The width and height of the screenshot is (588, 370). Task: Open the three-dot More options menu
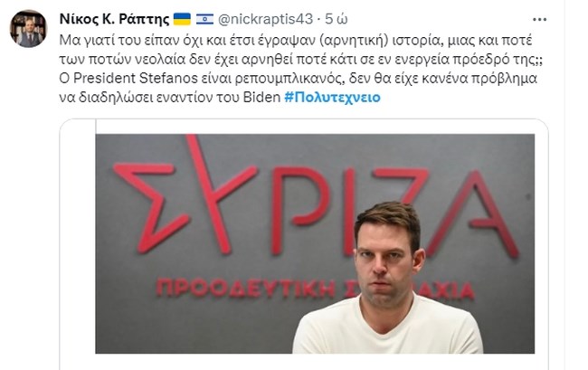click(x=540, y=20)
